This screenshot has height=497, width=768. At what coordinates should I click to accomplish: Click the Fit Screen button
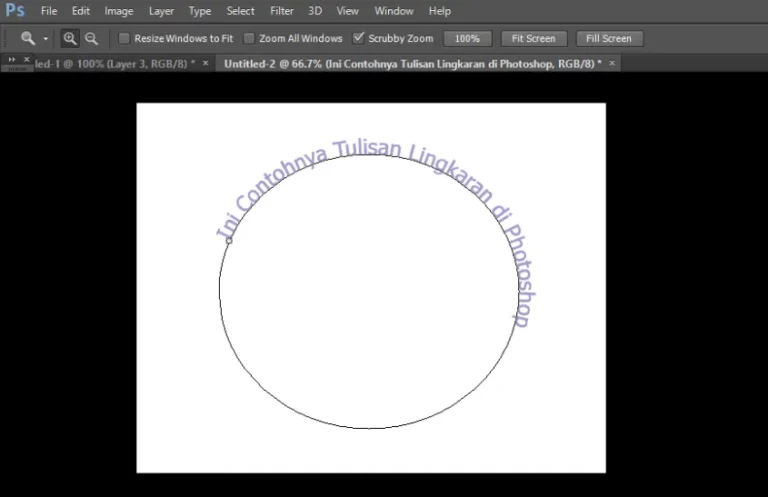pyautogui.click(x=533, y=38)
